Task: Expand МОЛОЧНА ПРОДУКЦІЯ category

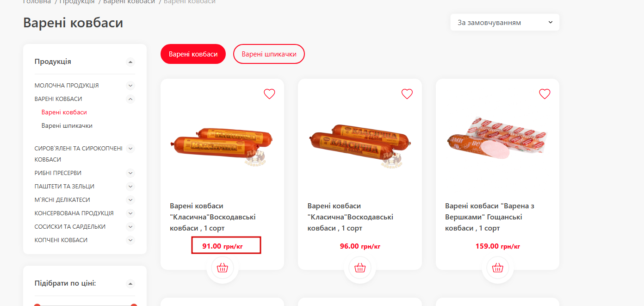Action: 130,86
